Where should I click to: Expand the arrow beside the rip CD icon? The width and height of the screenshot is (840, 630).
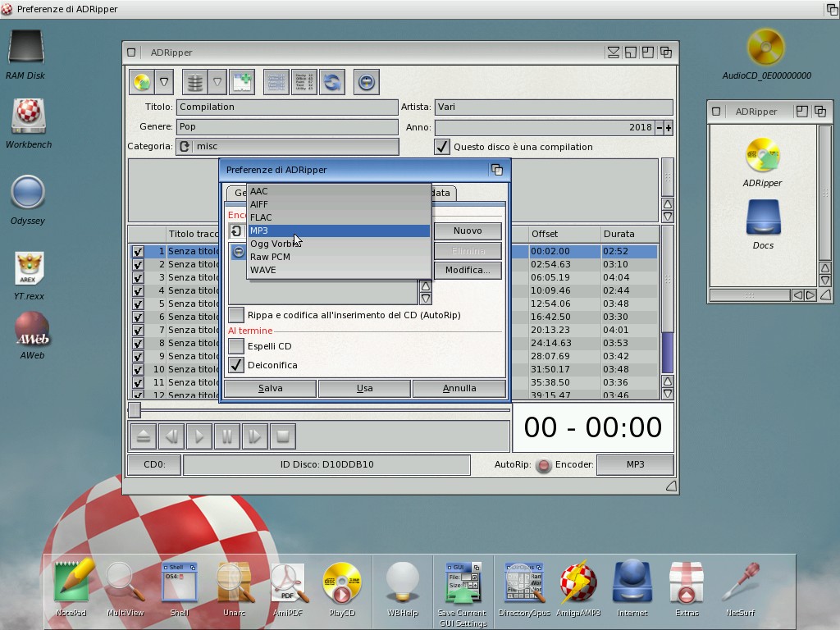(x=164, y=82)
